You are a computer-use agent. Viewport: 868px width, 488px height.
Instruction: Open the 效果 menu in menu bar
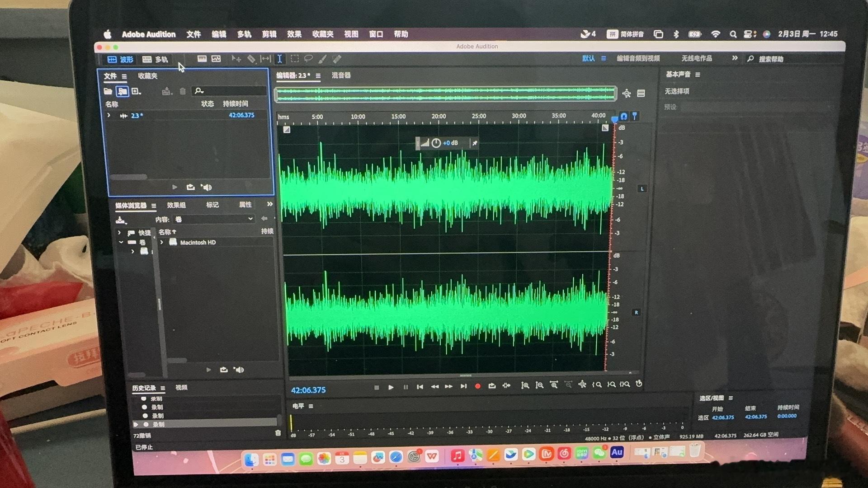coord(294,34)
